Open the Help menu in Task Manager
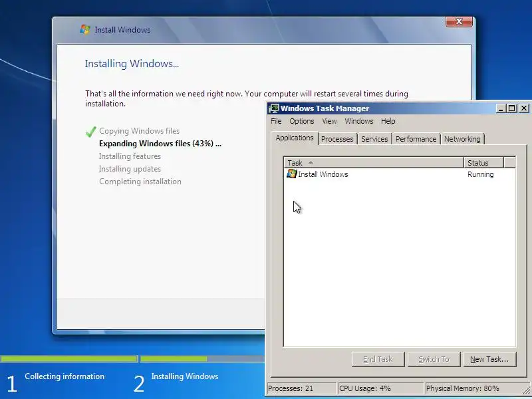The width and height of the screenshot is (532, 399). [388, 121]
